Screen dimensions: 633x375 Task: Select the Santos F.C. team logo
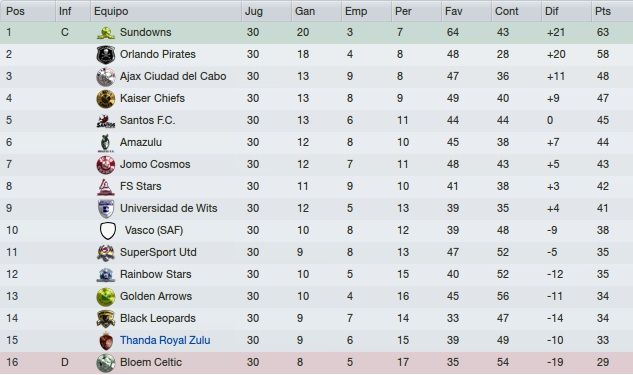106,121
